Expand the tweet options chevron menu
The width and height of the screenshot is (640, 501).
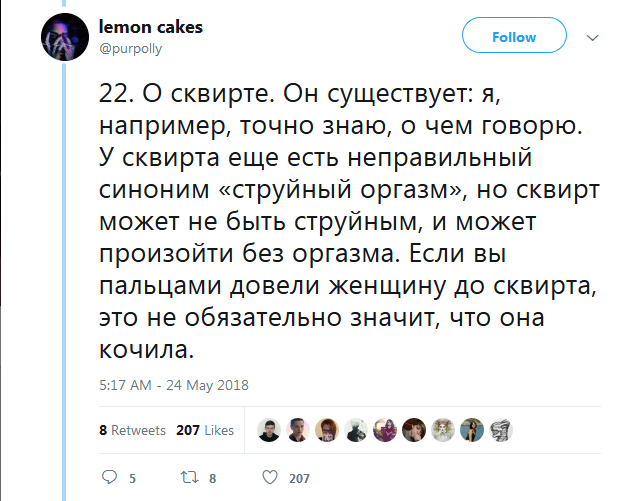[592, 37]
